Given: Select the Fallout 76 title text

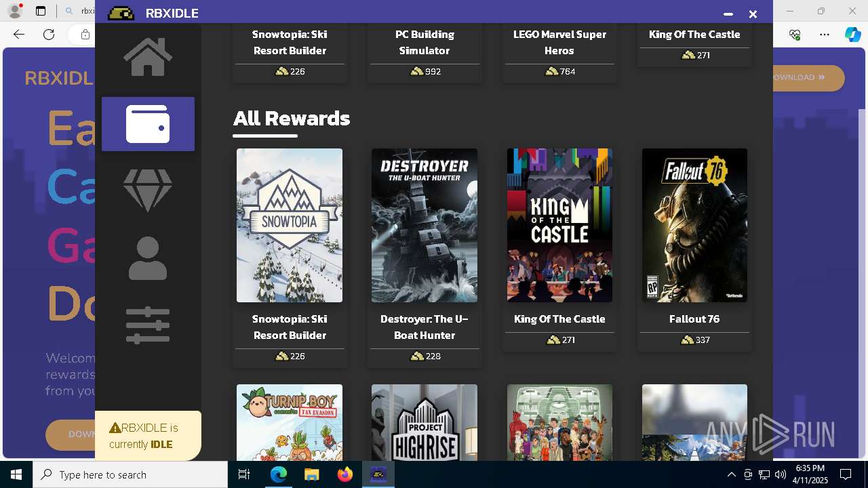Looking at the screenshot, I should point(694,319).
